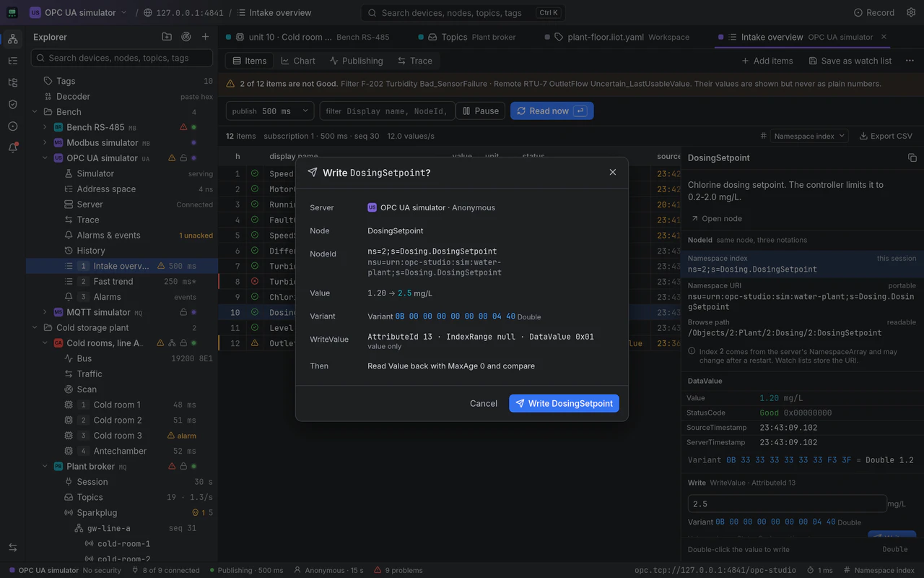The image size is (924, 578).
Task: Open notifications bell in activity bar
Action: 12,147
